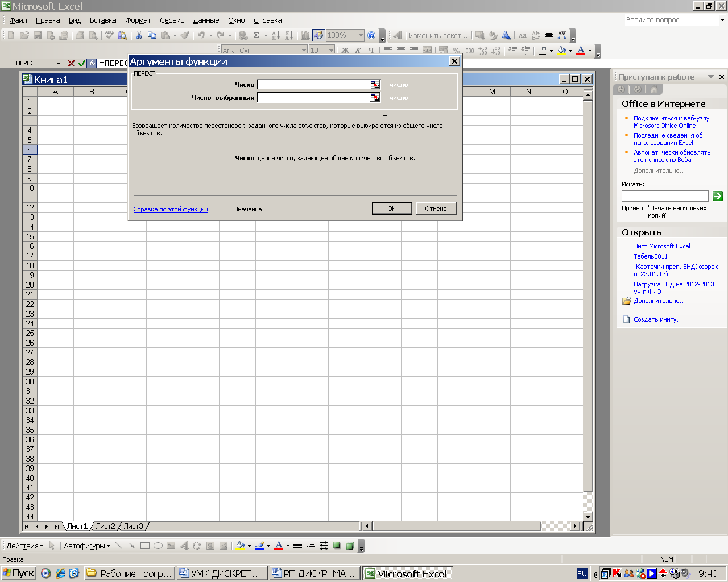Image resolution: width=728 pixels, height=582 pixels.
Task: Click Отмена in the function arguments dialog
Action: [x=436, y=209]
